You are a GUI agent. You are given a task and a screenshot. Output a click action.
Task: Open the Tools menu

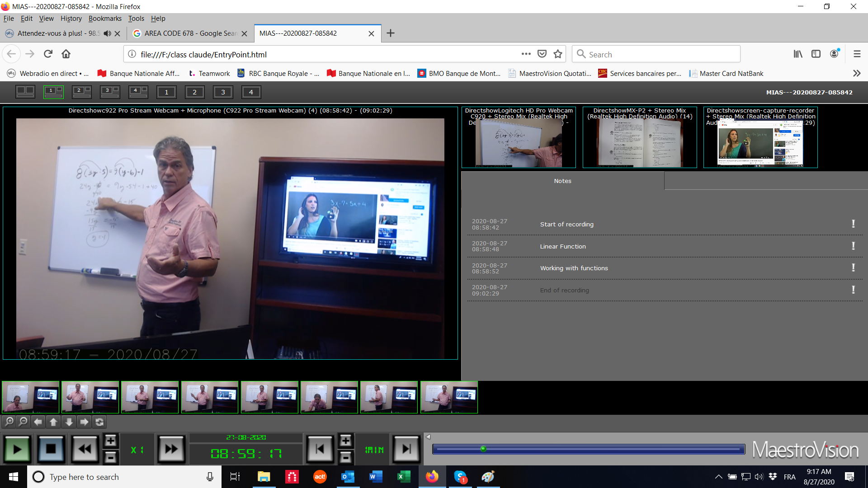(x=136, y=19)
